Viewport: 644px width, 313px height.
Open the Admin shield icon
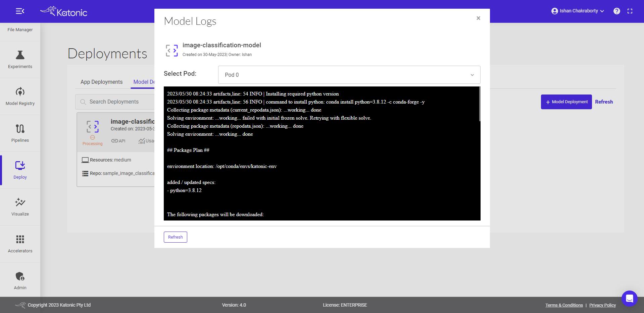tap(20, 276)
